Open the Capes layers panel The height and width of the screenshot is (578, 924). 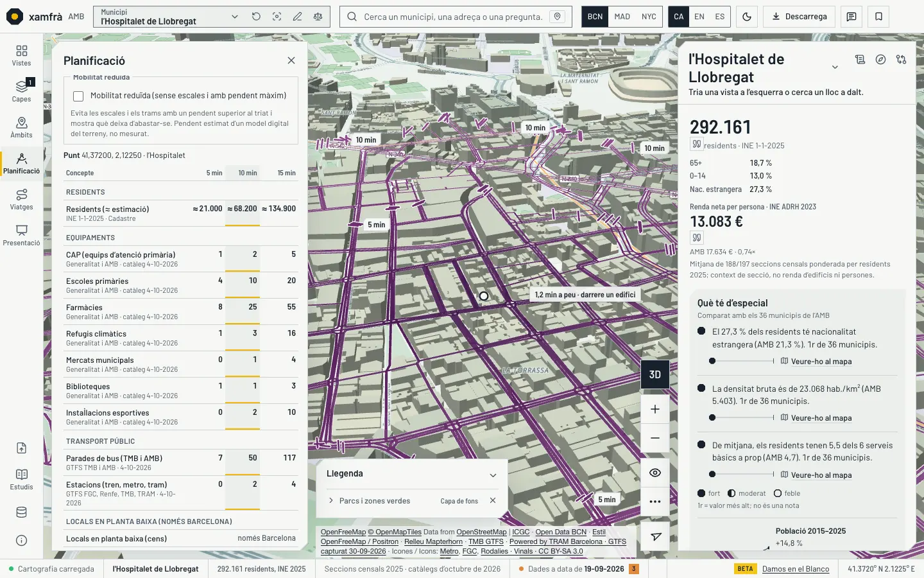point(21,91)
